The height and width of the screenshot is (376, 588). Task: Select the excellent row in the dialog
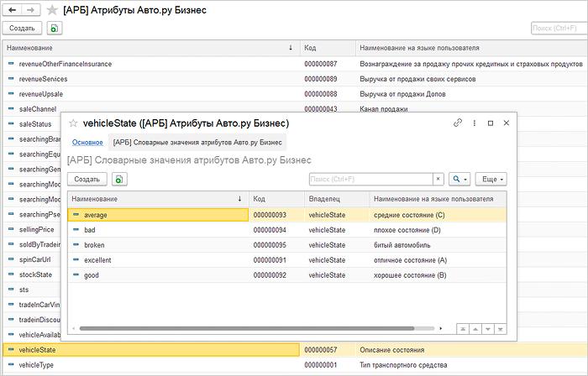[287, 260]
